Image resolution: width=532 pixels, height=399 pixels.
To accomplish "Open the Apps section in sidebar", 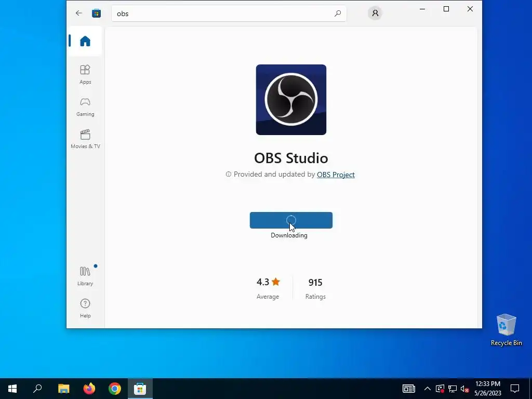I will coord(85,74).
